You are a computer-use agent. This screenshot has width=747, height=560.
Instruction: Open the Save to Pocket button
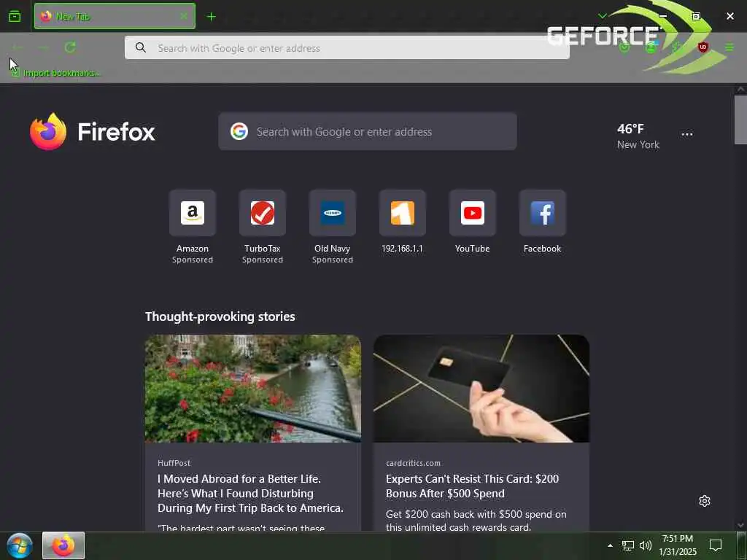pos(624,47)
